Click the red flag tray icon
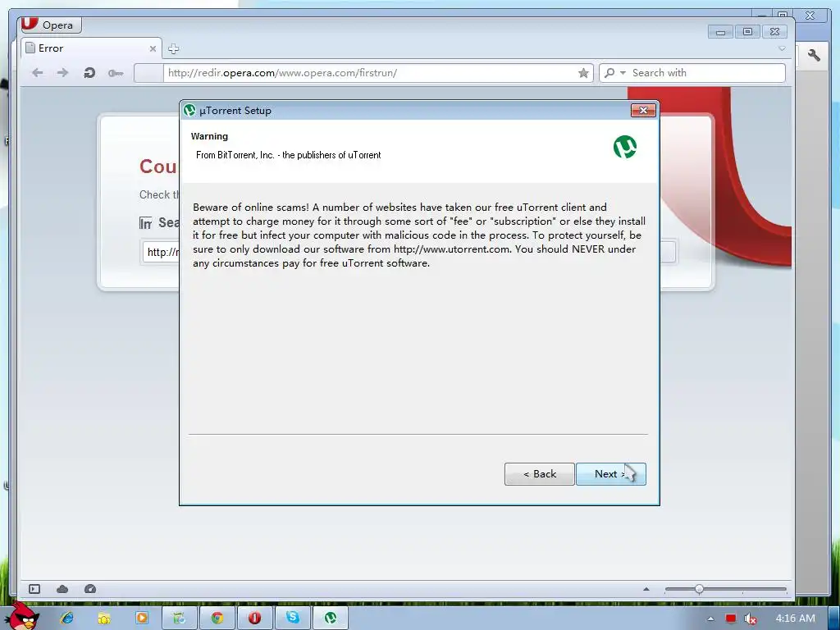Screen dimensions: 840x630 (730, 619)
